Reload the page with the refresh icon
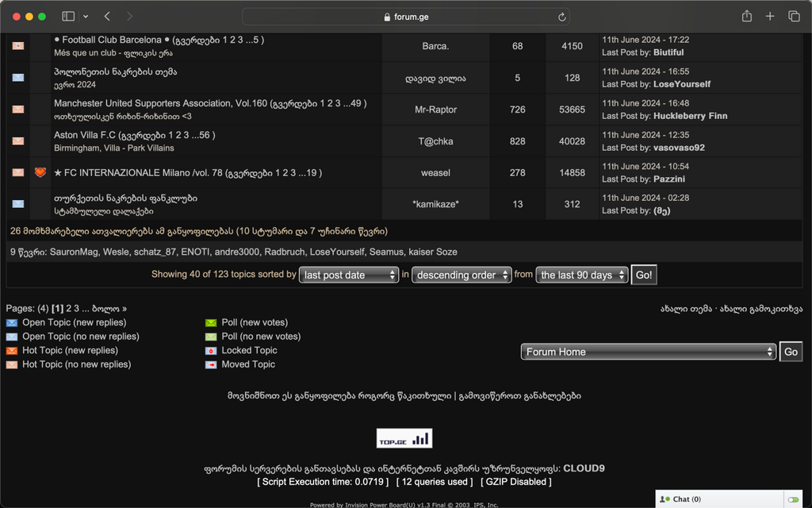 [x=562, y=17]
